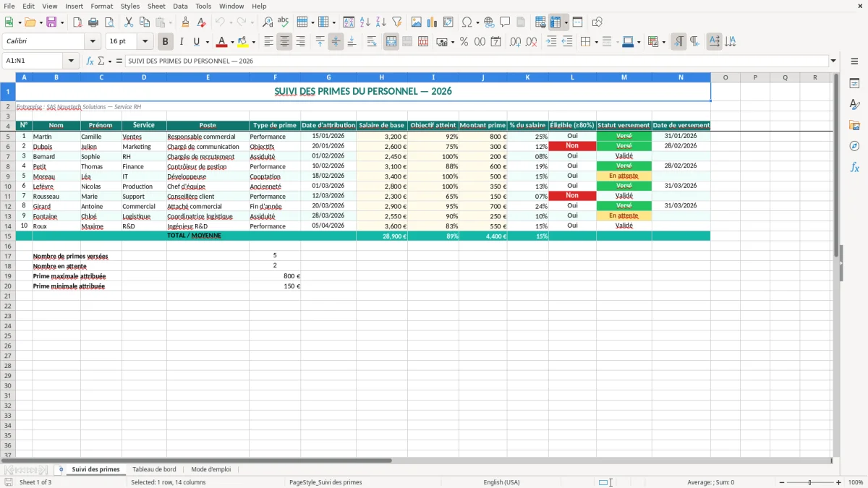This screenshot has height=488, width=868.
Task: Click into the formula input line
Action: click(x=476, y=61)
